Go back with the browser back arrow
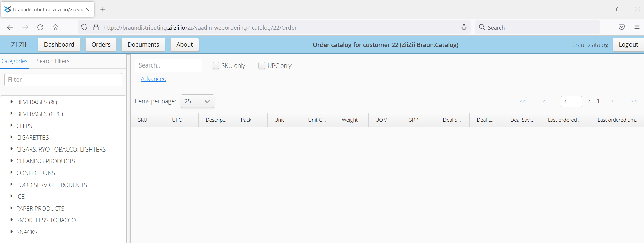644x243 pixels. point(10,27)
